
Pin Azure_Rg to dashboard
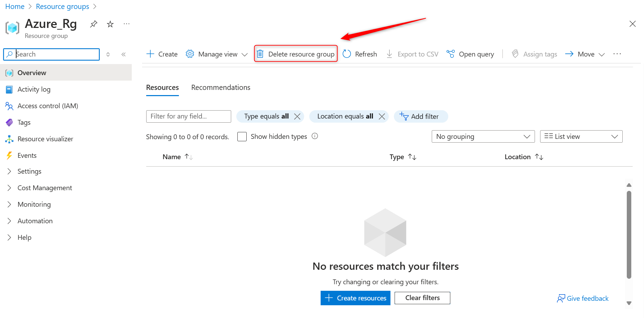click(94, 24)
